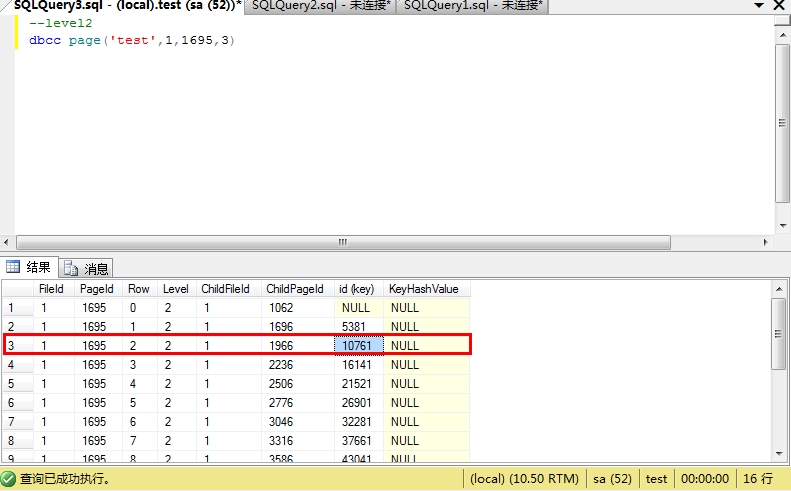Select result row header 6
The width and height of the screenshot is (791, 491).
(18, 403)
